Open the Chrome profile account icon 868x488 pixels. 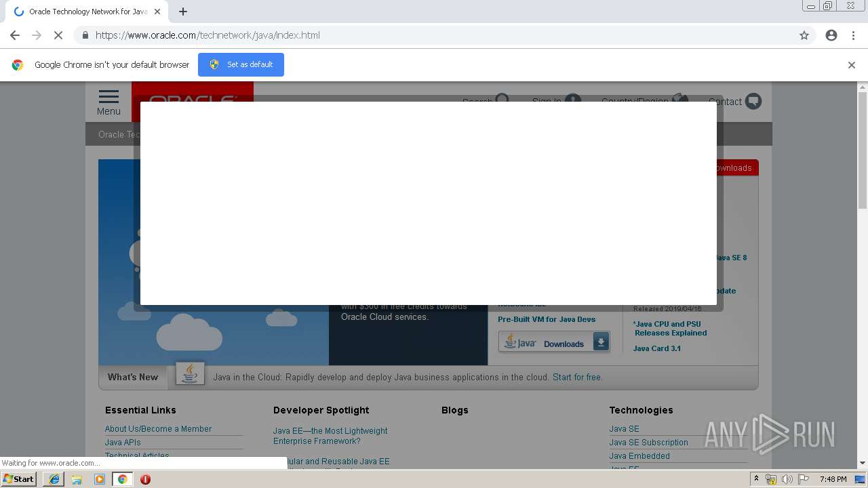tap(831, 35)
